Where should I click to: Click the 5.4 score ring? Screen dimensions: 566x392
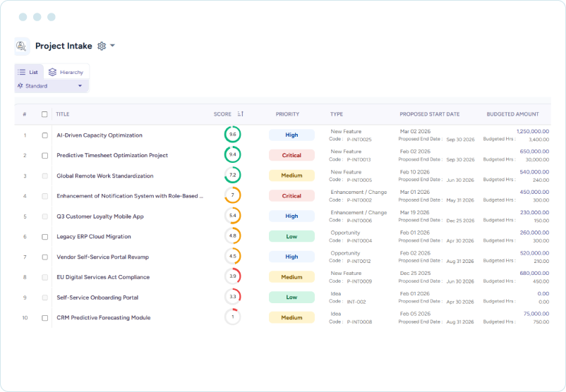pyautogui.click(x=232, y=216)
